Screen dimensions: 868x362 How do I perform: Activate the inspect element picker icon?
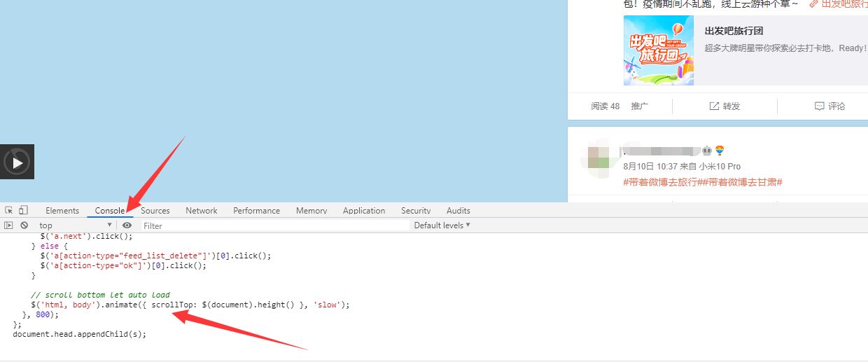pos(9,210)
